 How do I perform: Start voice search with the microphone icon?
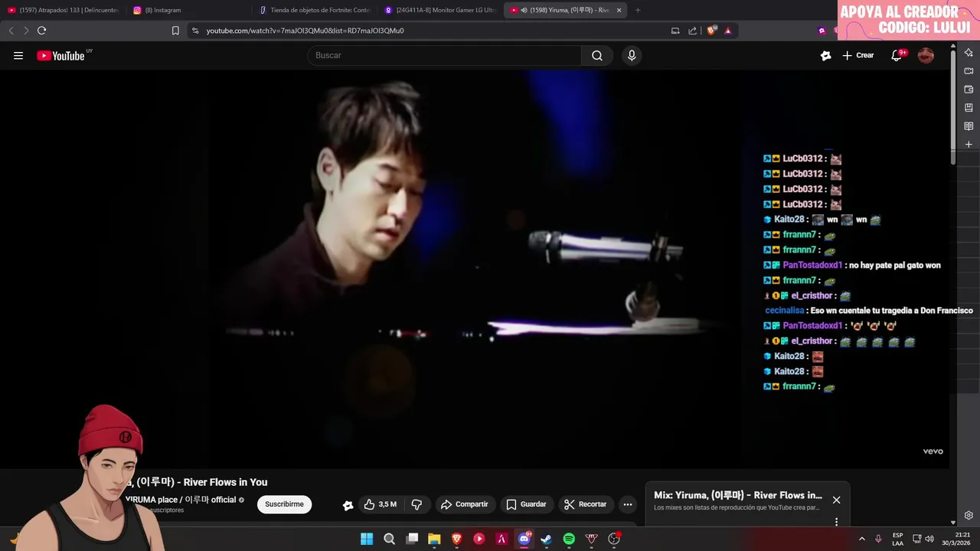click(x=632, y=55)
